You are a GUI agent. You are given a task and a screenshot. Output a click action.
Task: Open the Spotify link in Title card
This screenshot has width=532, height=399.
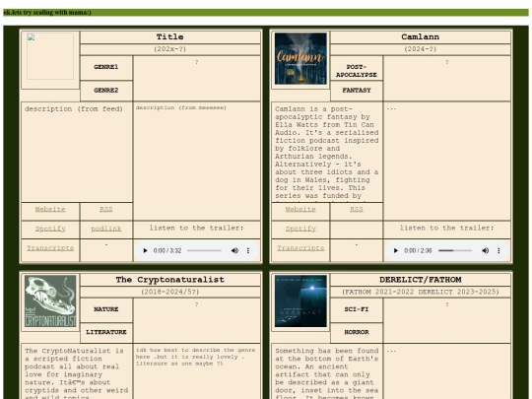pos(50,229)
